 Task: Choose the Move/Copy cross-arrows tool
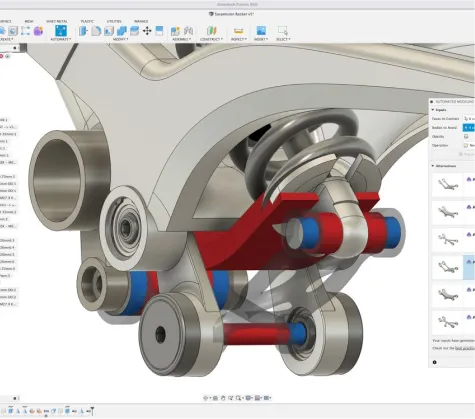[147, 31]
